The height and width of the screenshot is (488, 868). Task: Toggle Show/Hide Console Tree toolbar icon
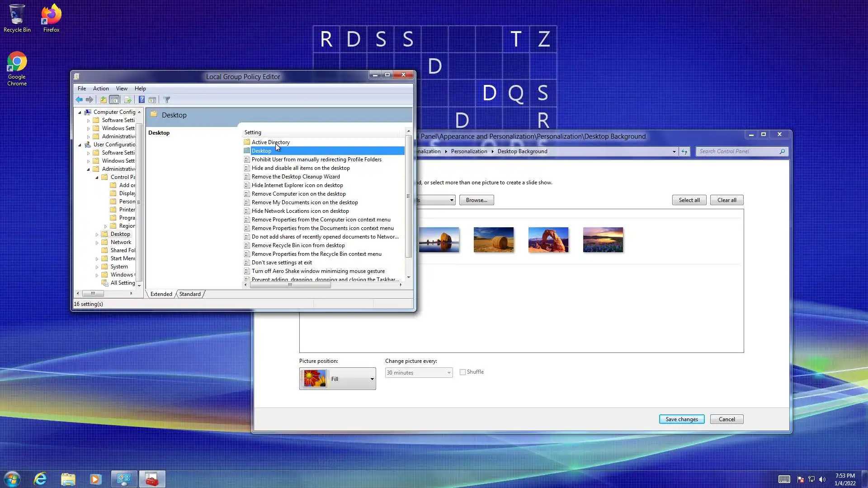point(114,100)
